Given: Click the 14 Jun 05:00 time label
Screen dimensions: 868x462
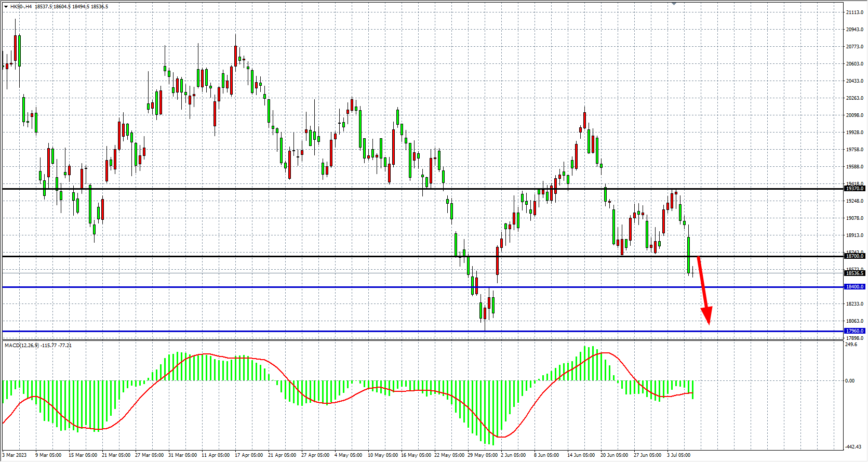Looking at the screenshot, I should point(581,455).
